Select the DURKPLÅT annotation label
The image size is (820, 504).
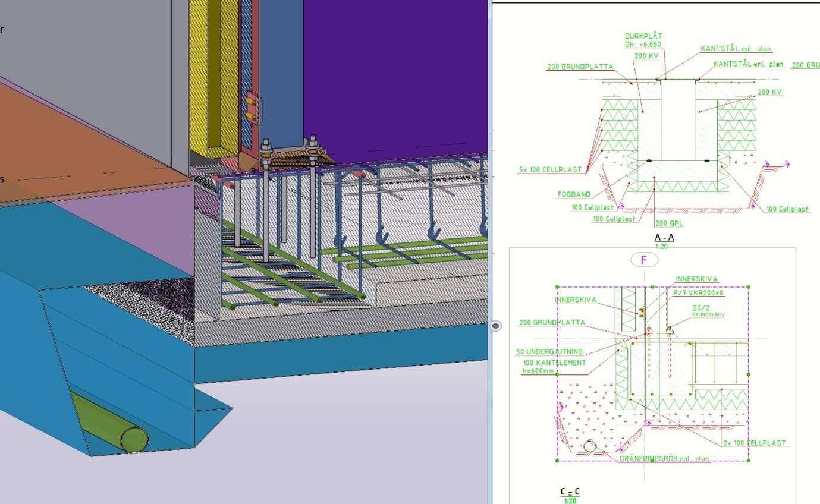point(643,35)
